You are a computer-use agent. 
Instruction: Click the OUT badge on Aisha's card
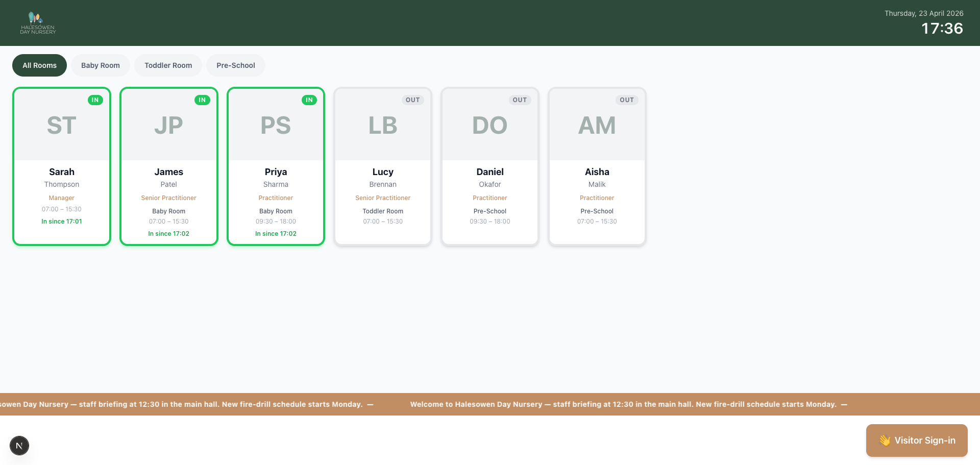627,100
